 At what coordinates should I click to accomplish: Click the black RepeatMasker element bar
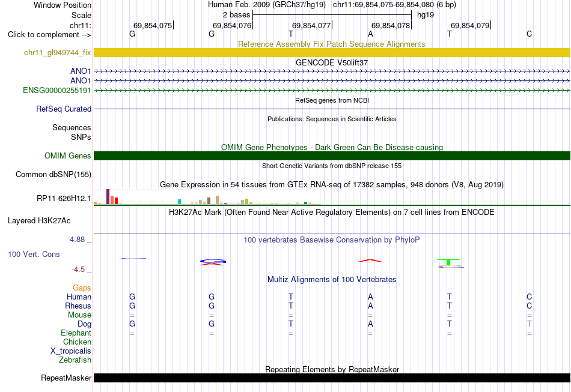(332, 378)
